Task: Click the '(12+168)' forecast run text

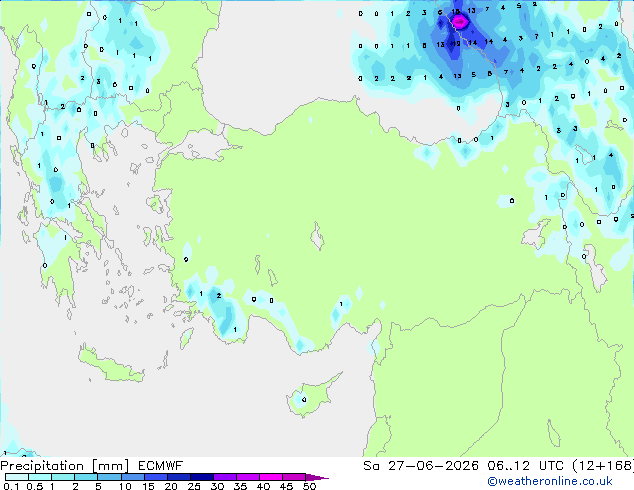Action: [603, 466]
